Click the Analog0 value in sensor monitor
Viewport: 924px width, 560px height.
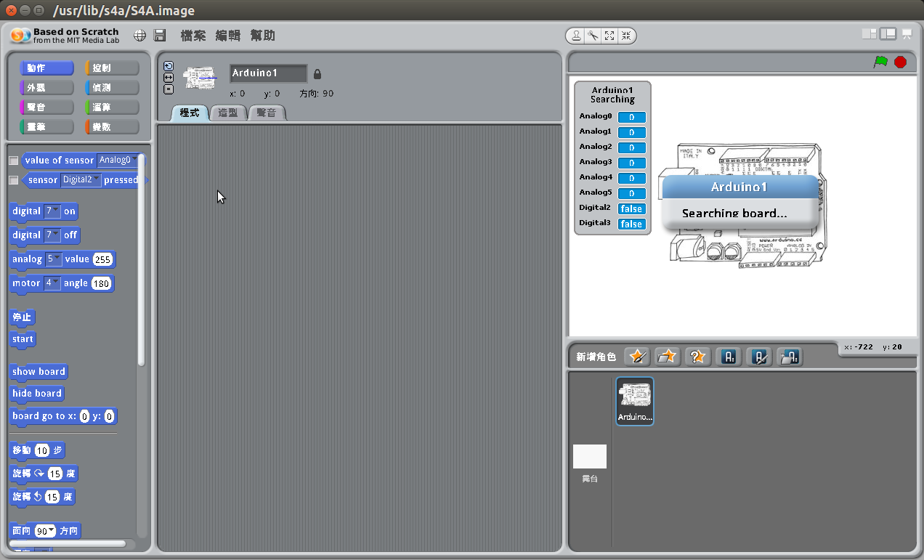[632, 117]
